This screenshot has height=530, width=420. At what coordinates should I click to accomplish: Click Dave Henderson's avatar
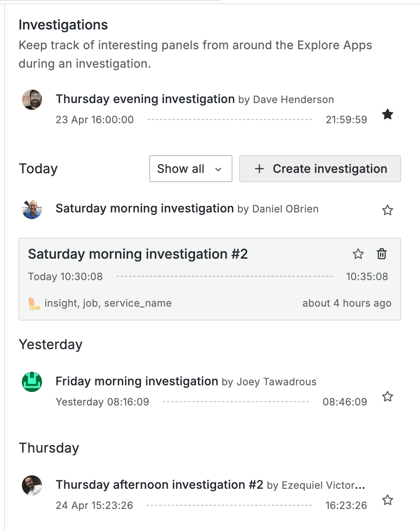coord(32,100)
